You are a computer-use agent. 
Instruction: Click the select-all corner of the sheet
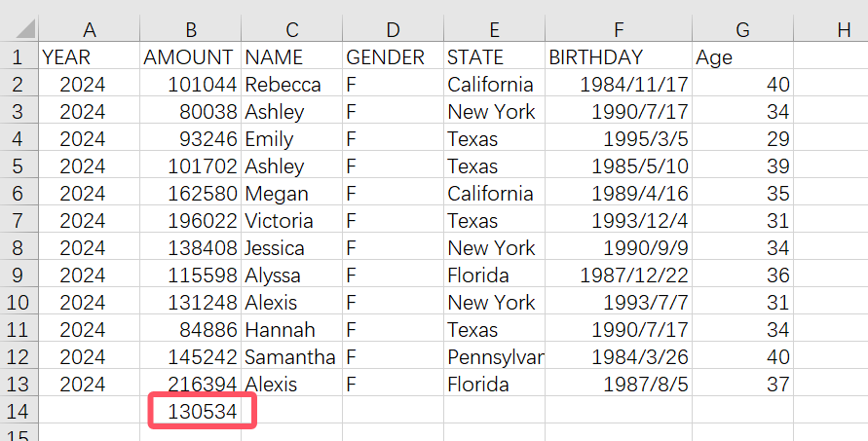pyautogui.click(x=19, y=30)
